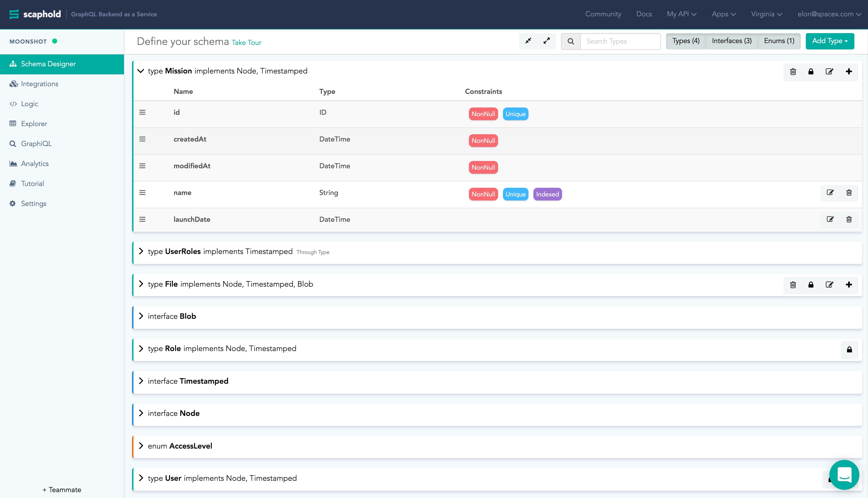The height and width of the screenshot is (498, 868).
Task: Focus the Search Types input field
Action: coord(620,41)
